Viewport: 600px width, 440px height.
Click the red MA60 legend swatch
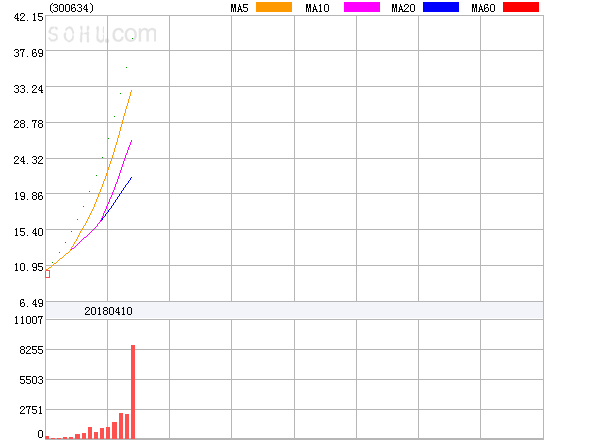[x=521, y=7]
